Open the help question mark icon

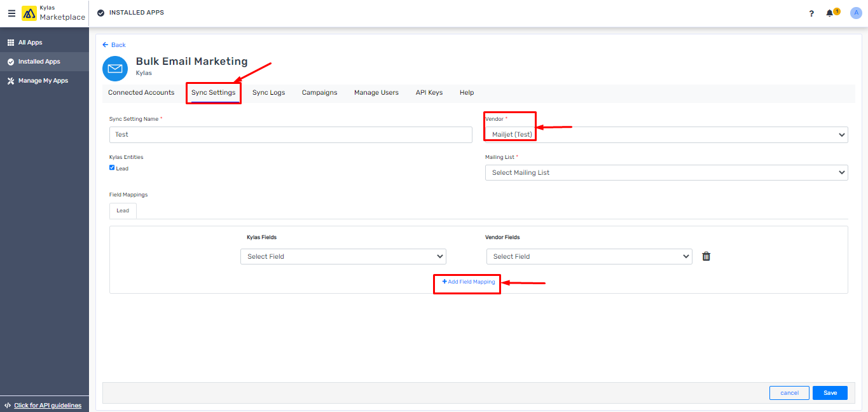[x=811, y=13]
